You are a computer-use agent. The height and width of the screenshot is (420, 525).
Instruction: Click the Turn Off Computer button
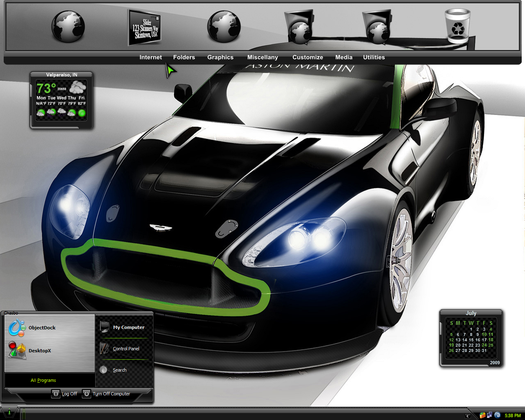point(106,394)
